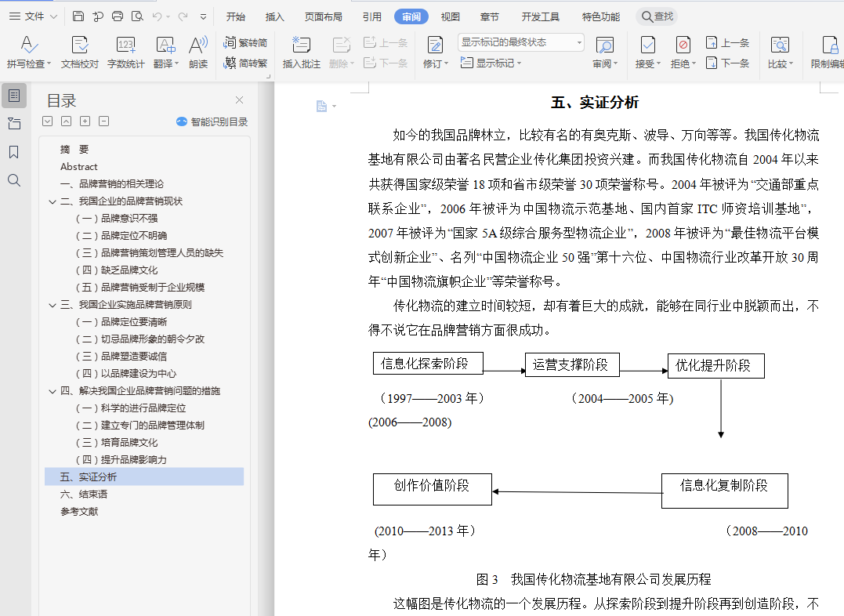Run 拼写检查 spelling check
Screen dimensions: 844x616
coord(28,53)
